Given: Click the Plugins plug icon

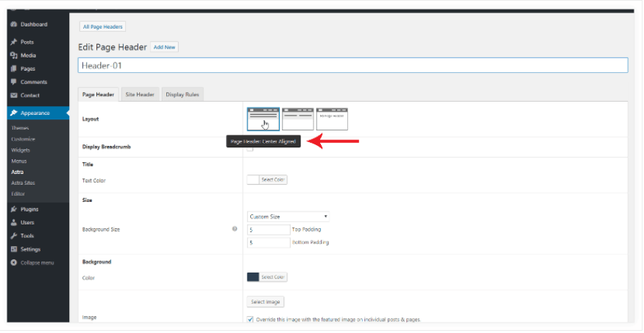Looking at the screenshot, I should [13, 209].
